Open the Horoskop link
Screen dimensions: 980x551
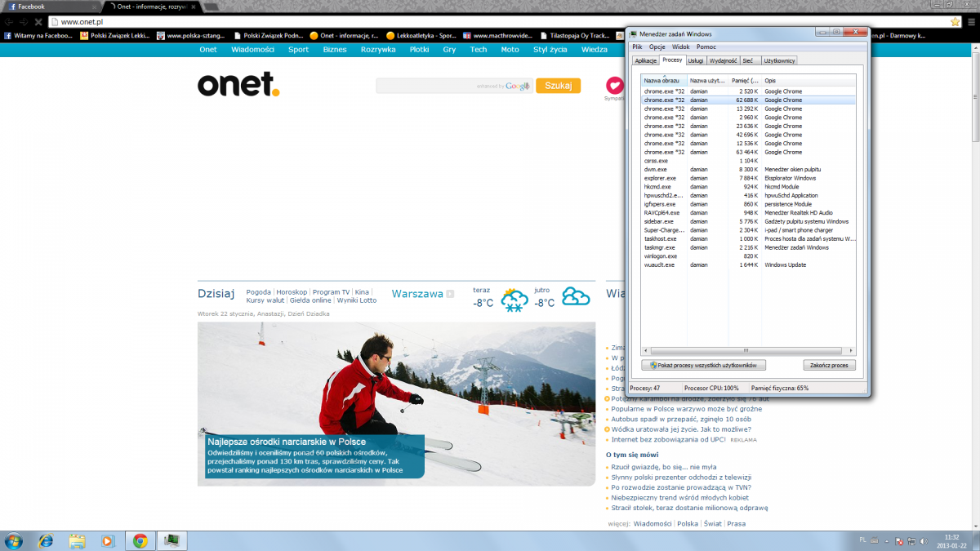[292, 291]
